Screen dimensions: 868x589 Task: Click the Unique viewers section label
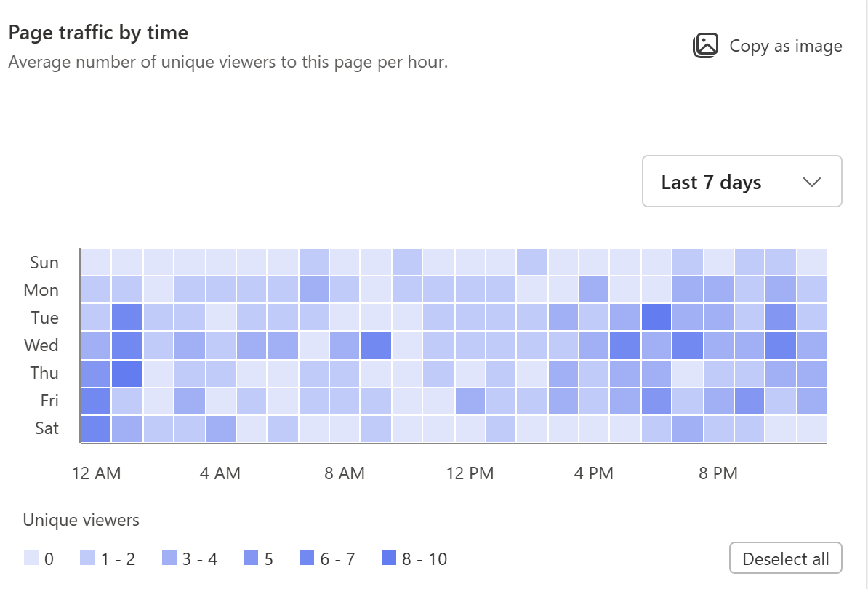81,520
